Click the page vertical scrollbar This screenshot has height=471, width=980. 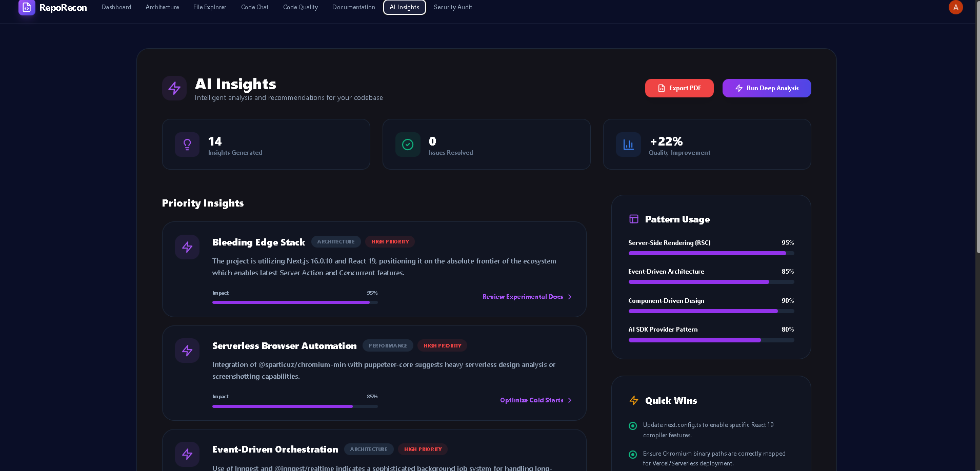tap(977, 126)
